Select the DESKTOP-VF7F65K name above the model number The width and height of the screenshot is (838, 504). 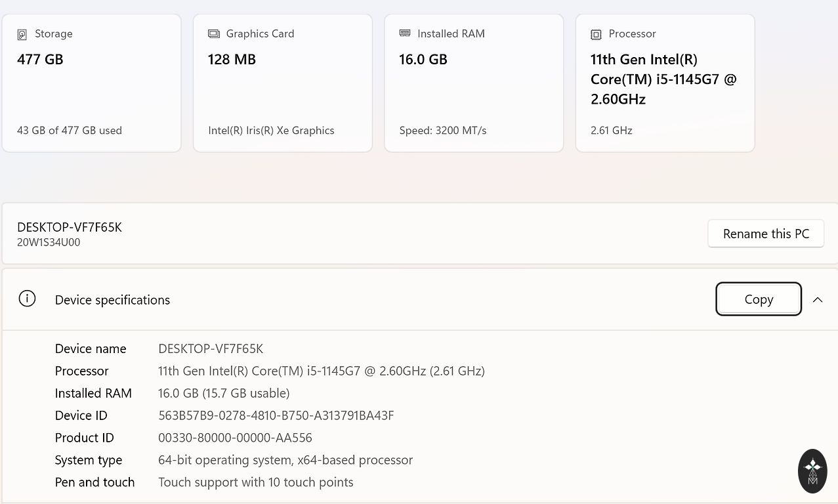(70, 227)
